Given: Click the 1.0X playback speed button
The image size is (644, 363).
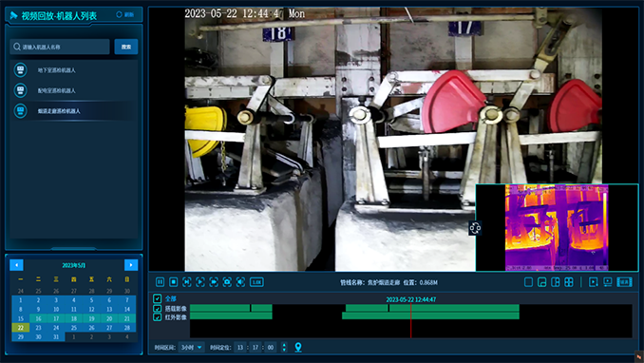Looking at the screenshot, I should (256, 282).
